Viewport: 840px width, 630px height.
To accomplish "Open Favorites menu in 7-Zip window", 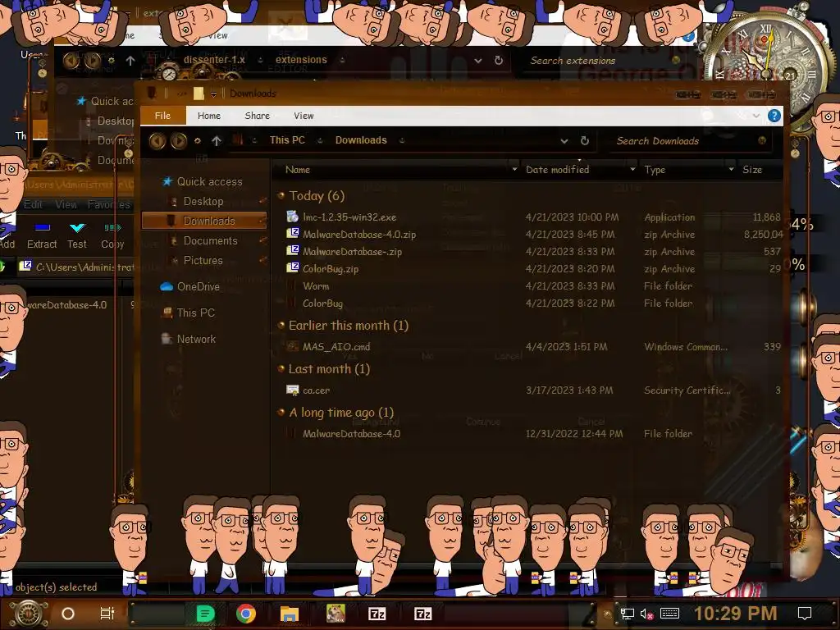I will coord(109,204).
